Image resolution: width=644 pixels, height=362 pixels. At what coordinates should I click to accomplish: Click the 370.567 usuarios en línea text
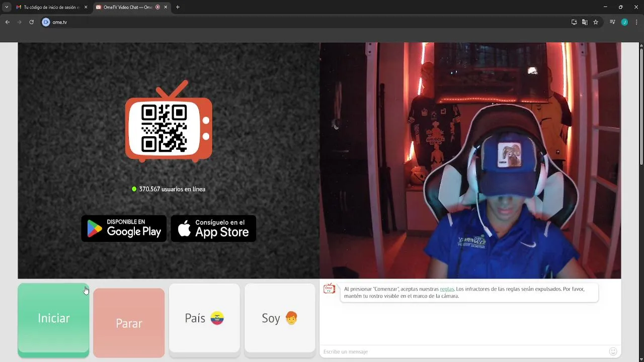[x=172, y=189]
